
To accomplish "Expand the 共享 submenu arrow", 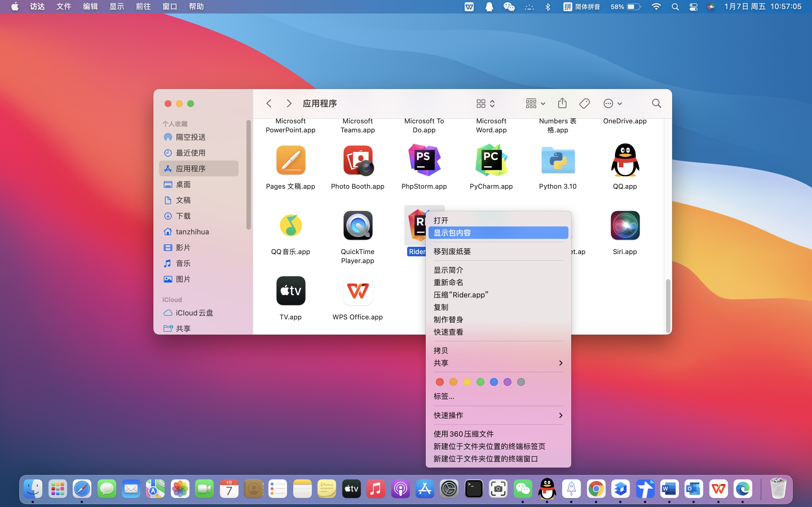I will pos(560,363).
